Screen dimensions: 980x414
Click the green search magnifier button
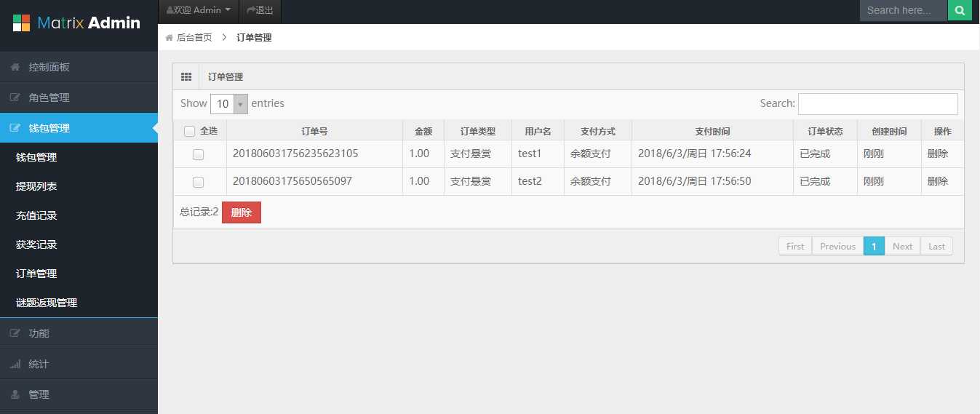coord(960,10)
